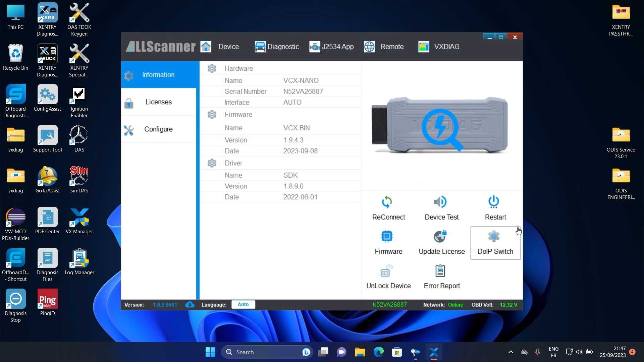Switch to the Diagnostic tab
Image resolution: width=644 pixels, height=362 pixels.
pyautogui.click(x=277, y=47)
